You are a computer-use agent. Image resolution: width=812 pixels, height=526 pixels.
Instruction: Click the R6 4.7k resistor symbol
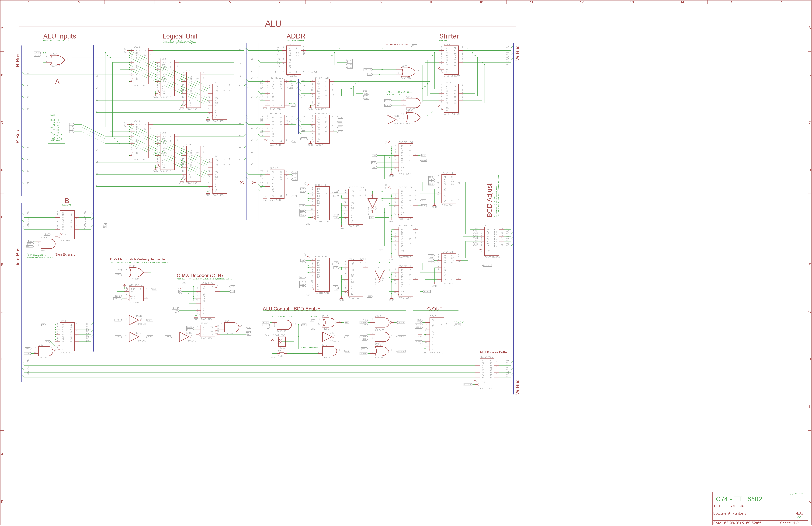point(281,353)
